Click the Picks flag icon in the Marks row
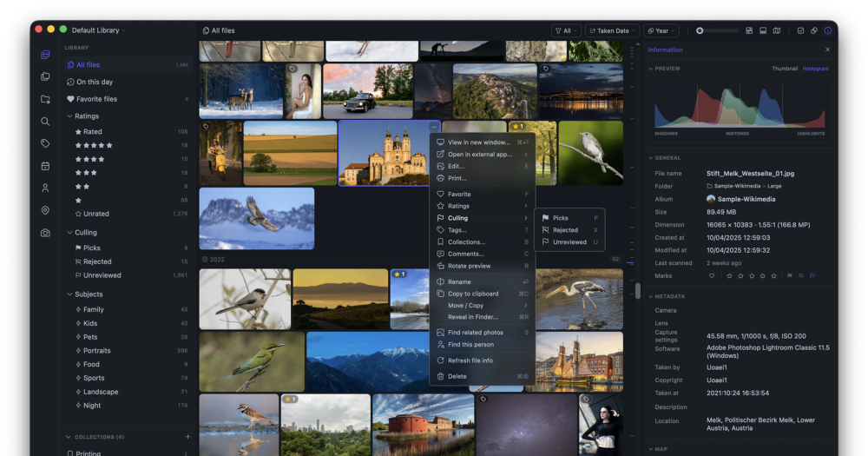The image size is (868, 456). [x=790, y=276]
